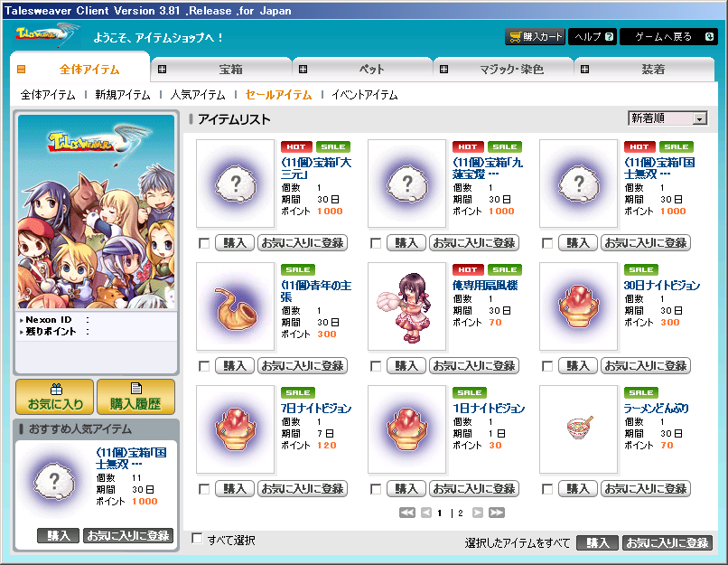Go to the next page arrow
This screenshot has width=728, height=565.
click(x=478, y=513)
